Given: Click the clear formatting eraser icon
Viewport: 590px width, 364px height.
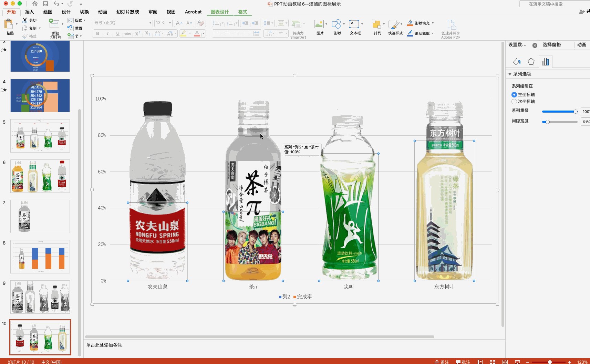Looking at the screenshot, I should point(201,23).
